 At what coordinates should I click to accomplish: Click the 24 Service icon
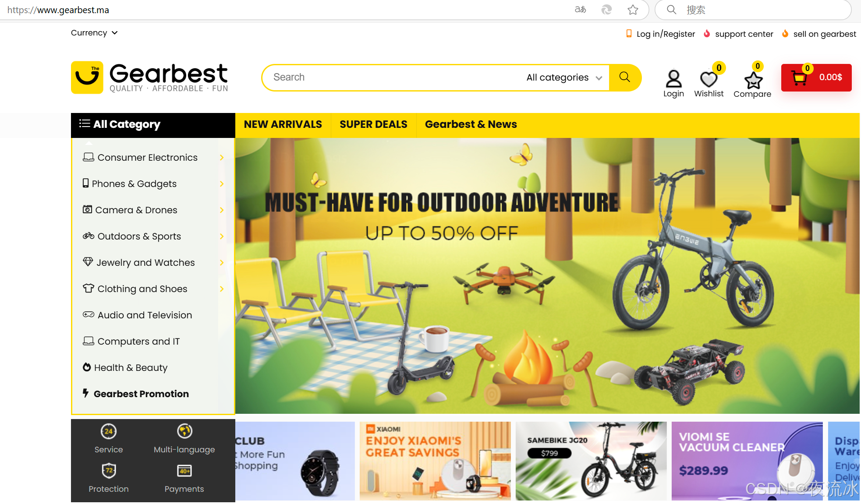[x=109, y=431]
